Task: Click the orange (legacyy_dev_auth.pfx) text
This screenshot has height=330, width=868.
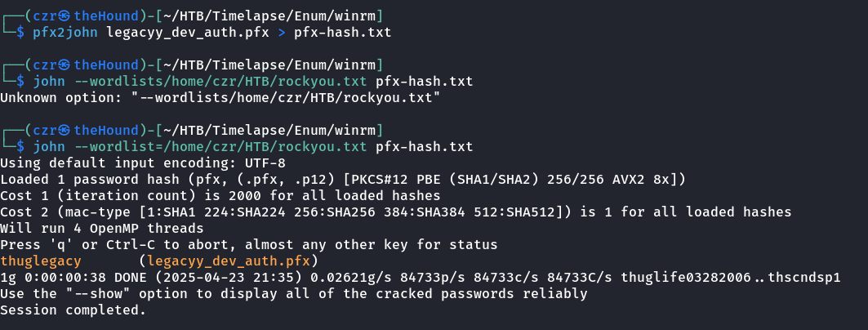Action: [x=224, y=261]
